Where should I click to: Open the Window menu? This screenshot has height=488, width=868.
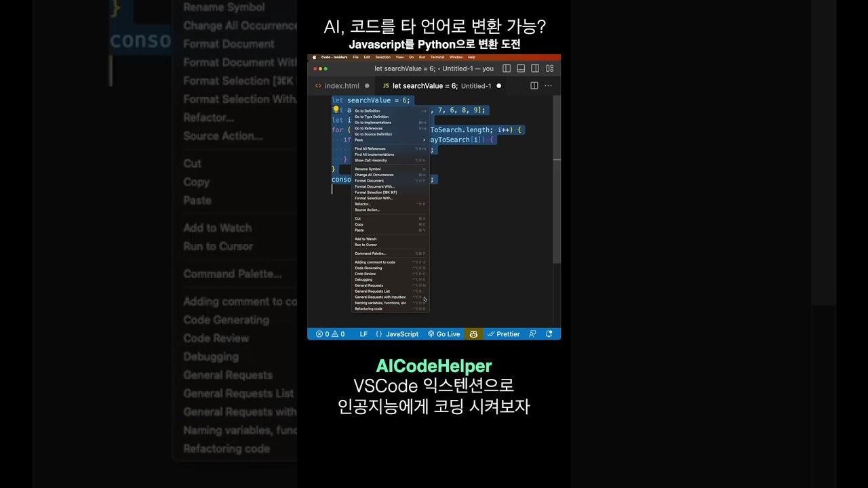456,57
